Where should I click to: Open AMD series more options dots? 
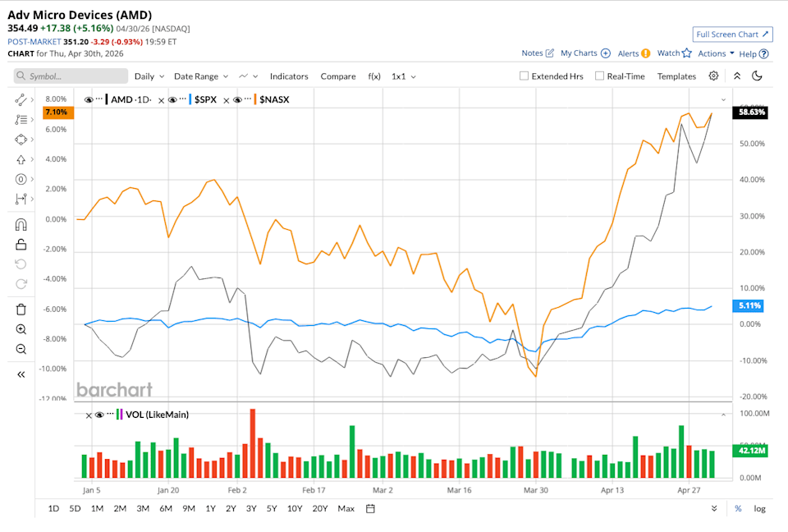[x=99, y=99]
